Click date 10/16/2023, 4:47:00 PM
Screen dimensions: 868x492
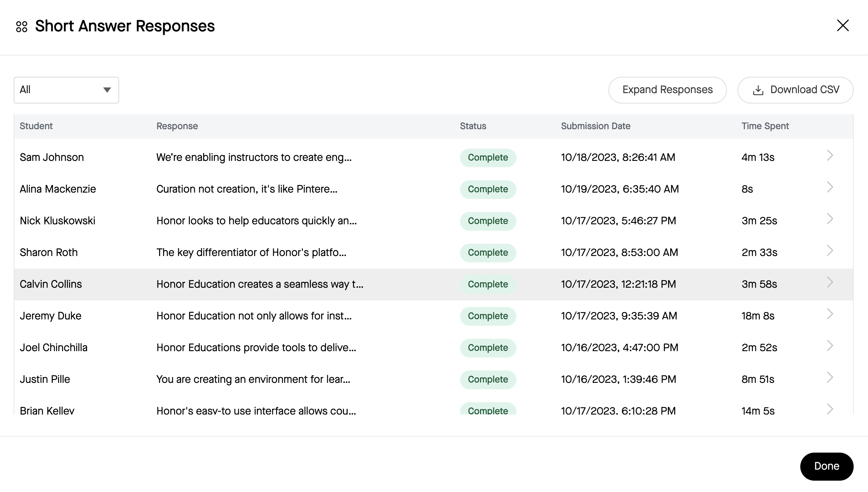click(619, 348)
